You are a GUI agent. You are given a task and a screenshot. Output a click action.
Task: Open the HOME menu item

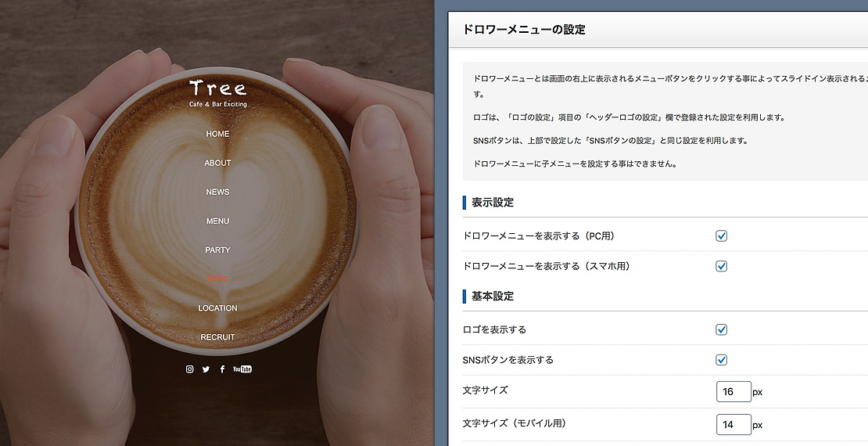coord(217,134)
